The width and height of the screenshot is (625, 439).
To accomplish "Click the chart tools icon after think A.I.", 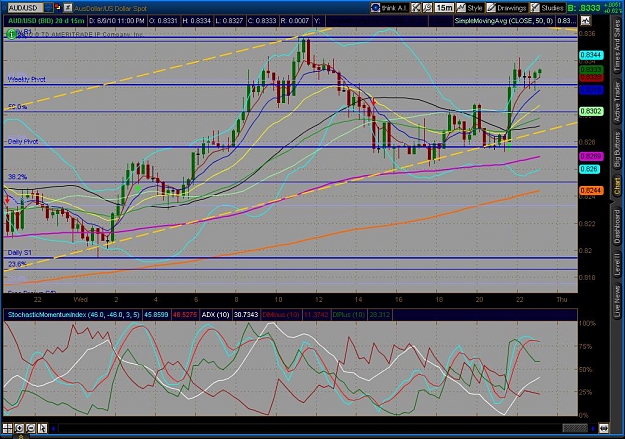I will pos(416,8).
